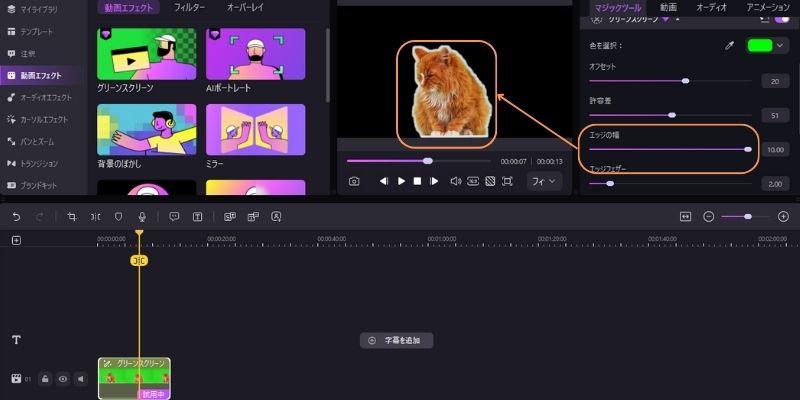Click the split clip toolbar icon
Viewport: 800px width, 400px height.
(95, 217)
